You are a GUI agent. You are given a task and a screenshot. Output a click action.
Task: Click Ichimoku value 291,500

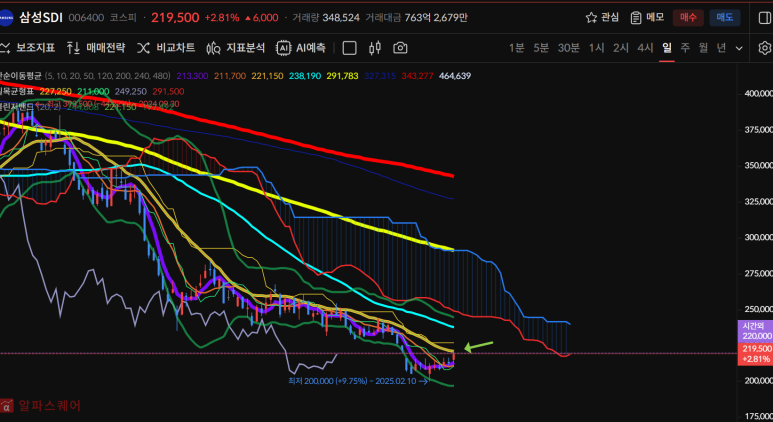tap(169, 92)
